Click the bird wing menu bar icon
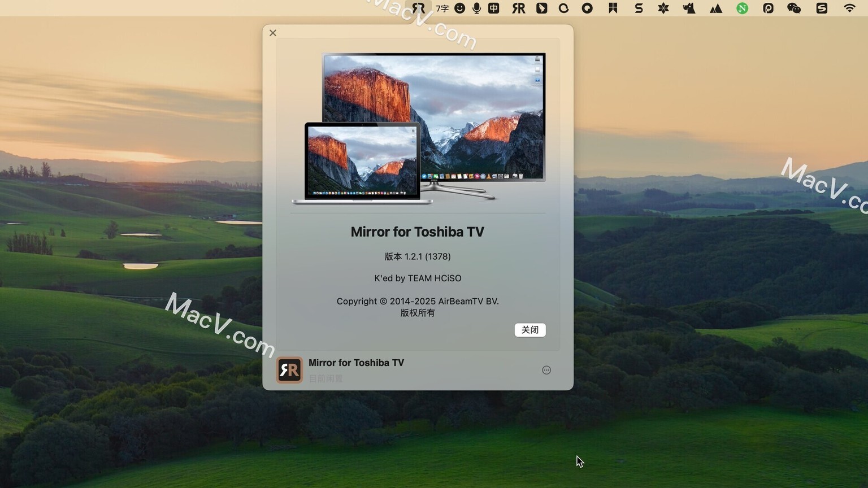This screenshot has height=488, width=868. pos(541,8)
